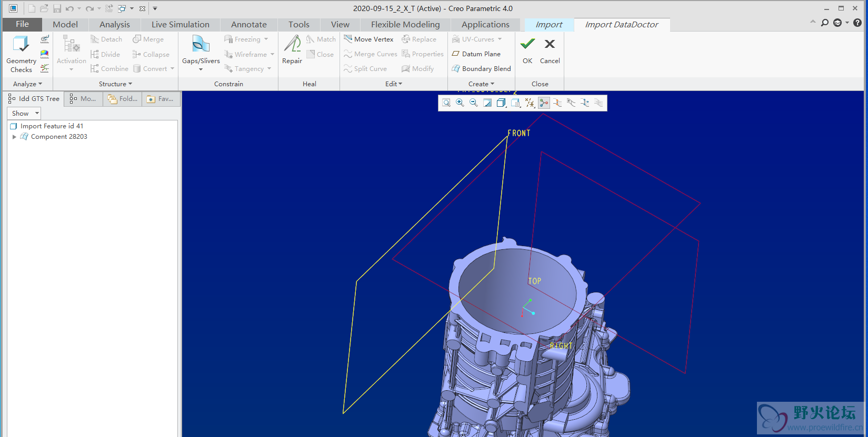Image resolution: width=868 pixels, height=437 pixels.
Task: Click the Repaint icon in graphics toolbar
Action: (487, 103)
